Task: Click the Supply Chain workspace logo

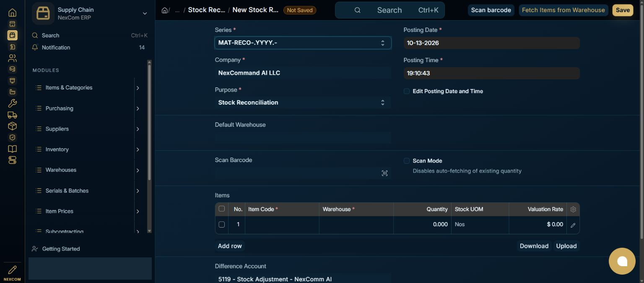Action: pos(43,13)
